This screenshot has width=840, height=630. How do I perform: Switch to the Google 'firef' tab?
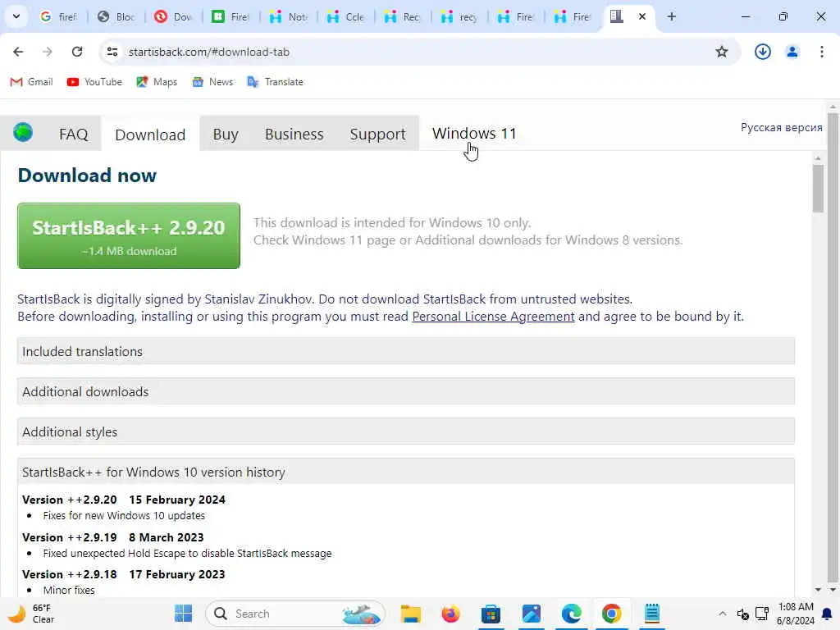pos(59,16)
